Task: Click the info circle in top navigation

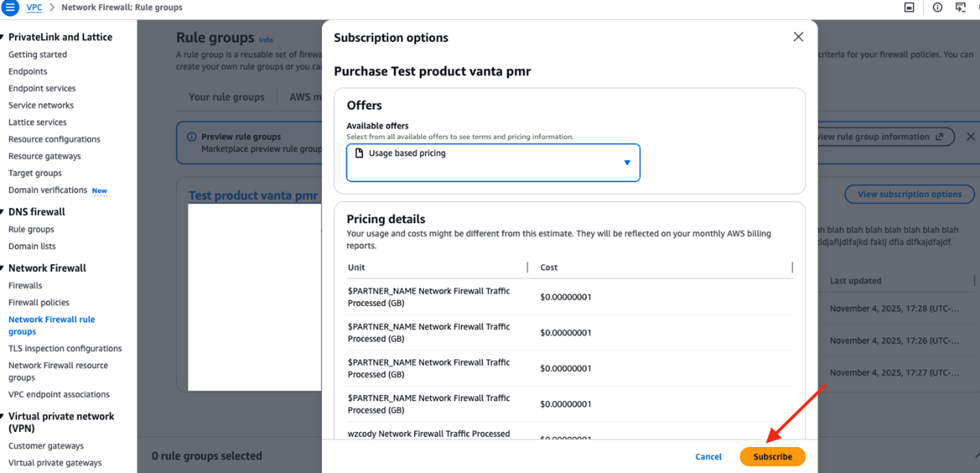Action: [937, 8]
